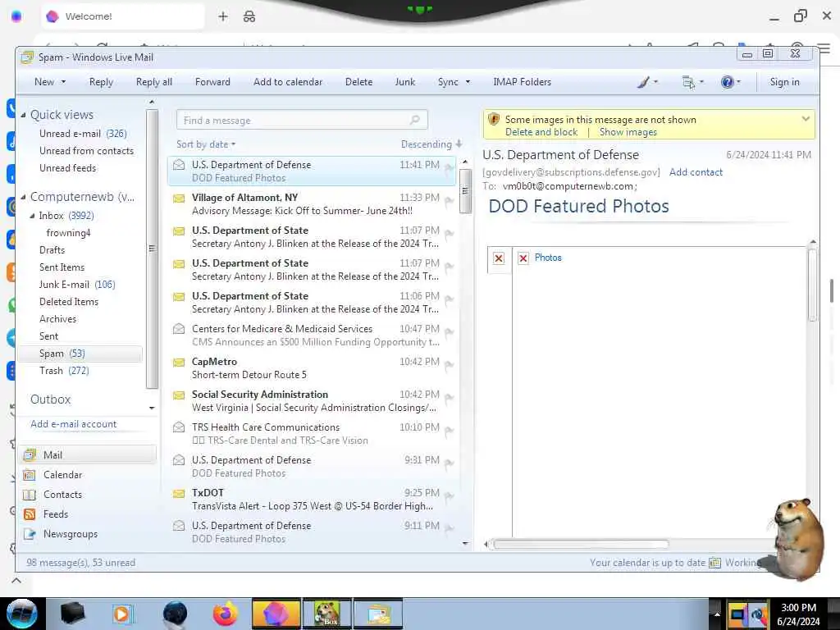
Task: Click Add to calendar in toolbar
Action: (x=288, y=82)
